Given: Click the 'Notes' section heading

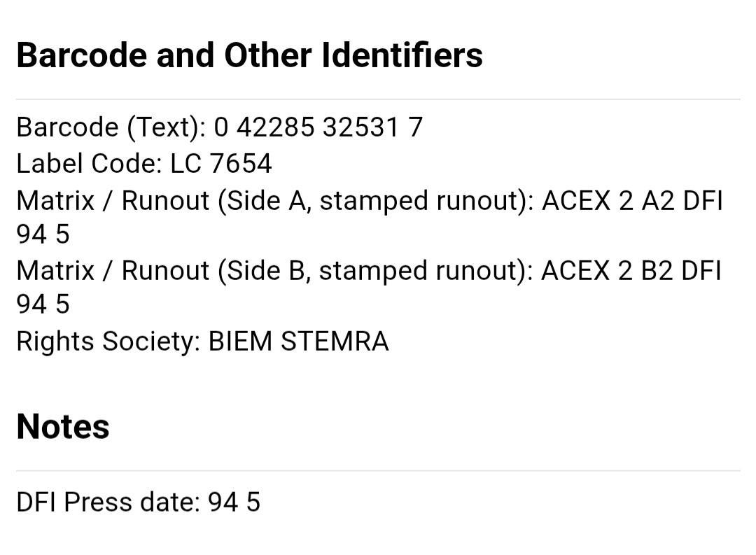Looking at the screenshot, I should click(63, 426).
